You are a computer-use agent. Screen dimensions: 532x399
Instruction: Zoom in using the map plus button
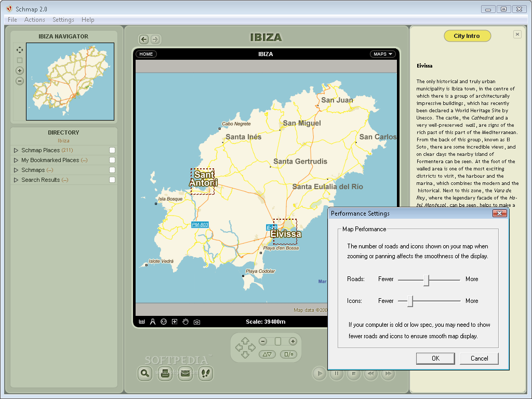[293, 341]
